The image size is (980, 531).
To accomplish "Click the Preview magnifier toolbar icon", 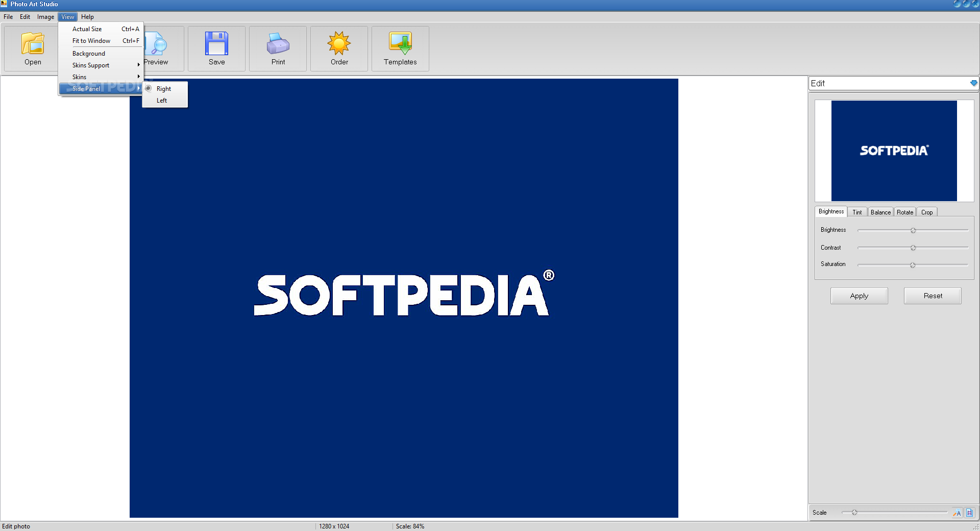I will (x=156, y=43).
